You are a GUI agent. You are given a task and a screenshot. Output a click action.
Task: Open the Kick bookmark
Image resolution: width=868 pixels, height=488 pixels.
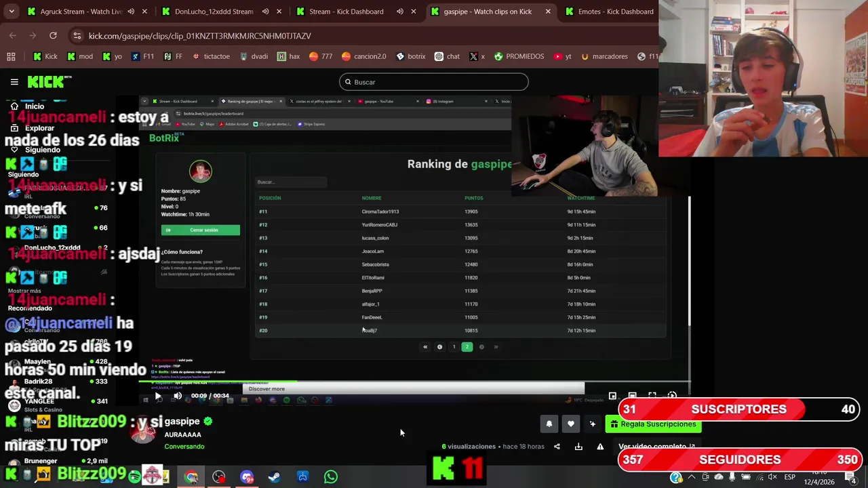[45, 56]
